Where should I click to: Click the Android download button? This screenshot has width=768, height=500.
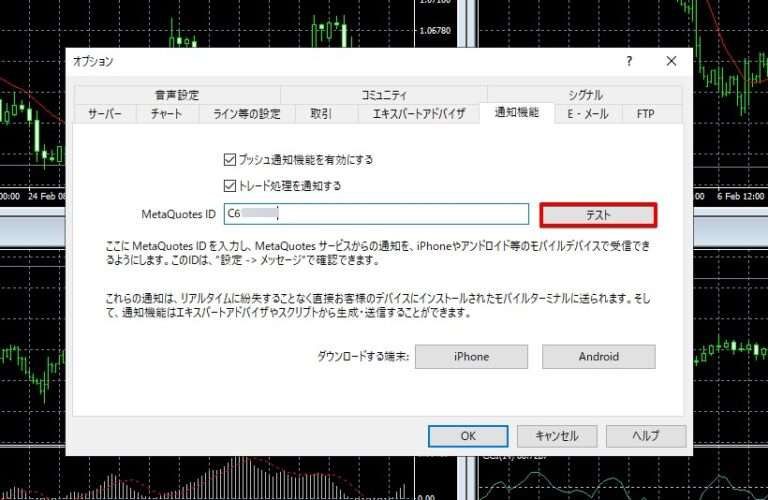click(599, 357)
